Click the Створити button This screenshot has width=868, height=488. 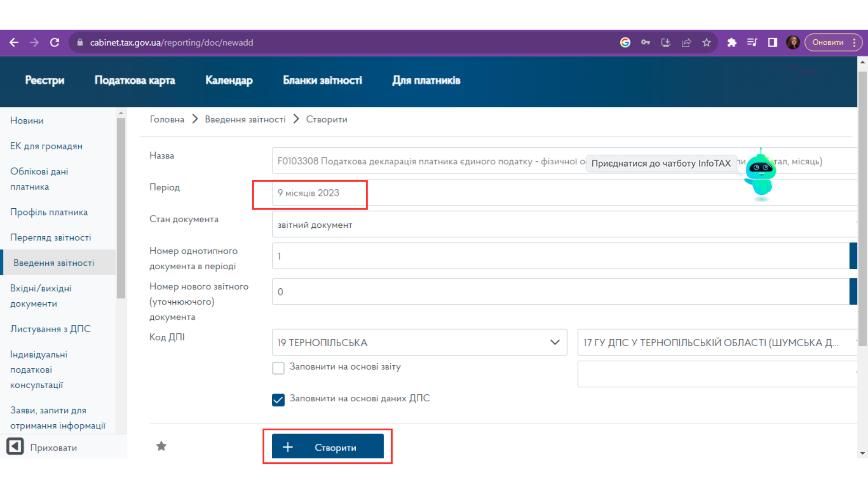[x=328, y=446]
